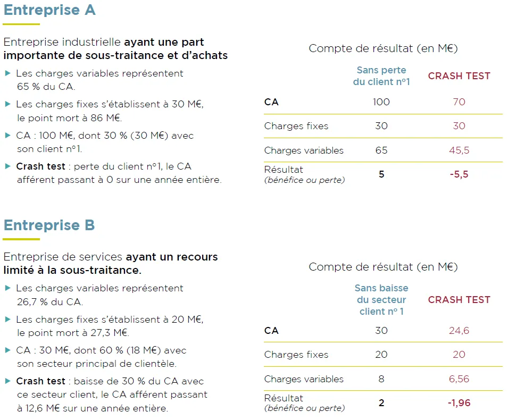
Task: Click the 'Entreprise A' heading
Action: [x=49, y=10]
